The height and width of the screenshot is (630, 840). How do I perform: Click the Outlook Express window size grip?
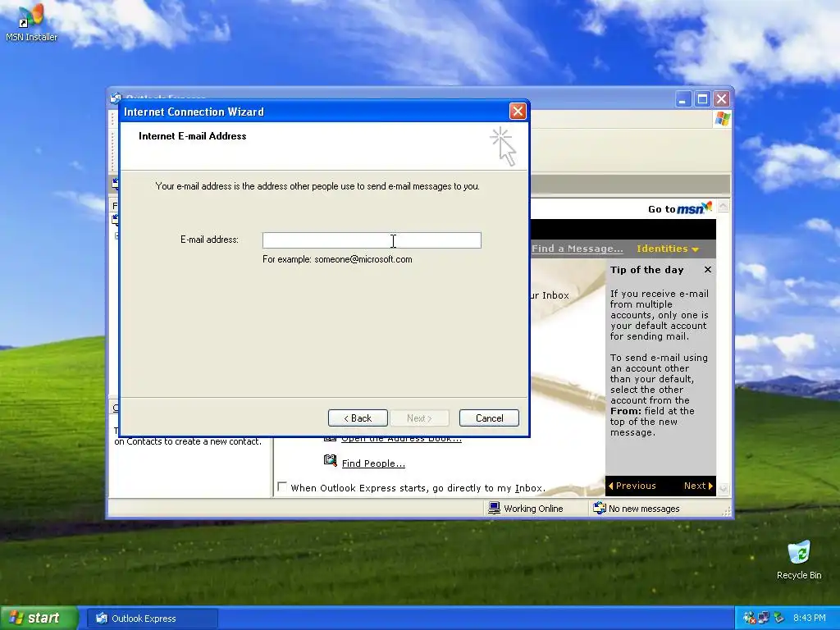[726, 512]
